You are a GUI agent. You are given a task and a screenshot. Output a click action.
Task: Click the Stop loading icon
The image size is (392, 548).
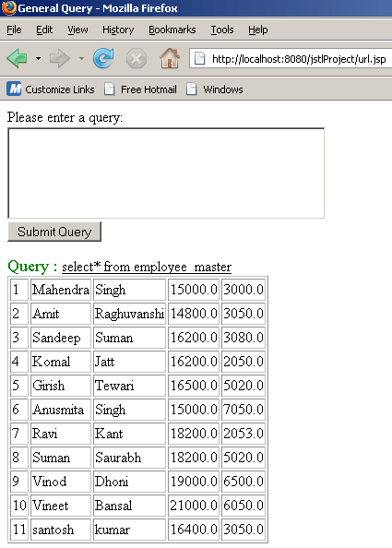pos(136,58)
